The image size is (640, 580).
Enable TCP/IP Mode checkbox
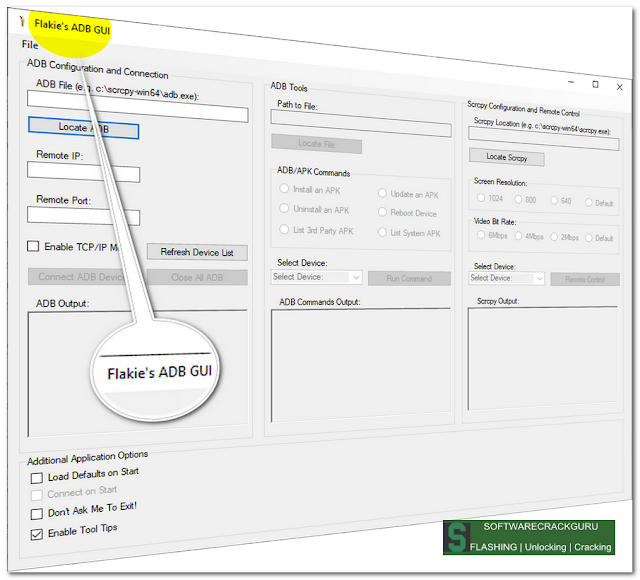[x=33, y=246]
